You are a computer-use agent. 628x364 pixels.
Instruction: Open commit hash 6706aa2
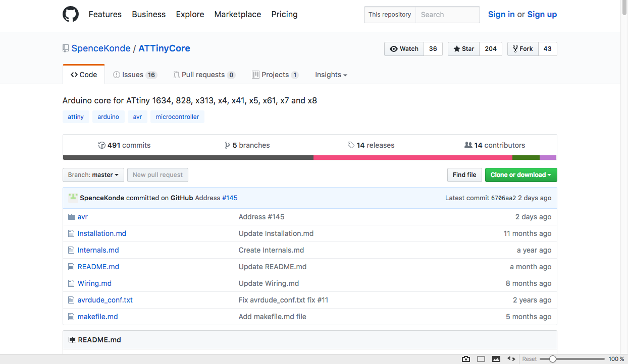tap(503, 198)
